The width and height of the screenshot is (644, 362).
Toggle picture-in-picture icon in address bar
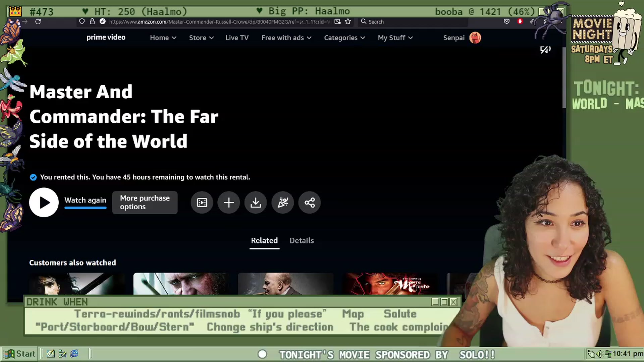coord(337,21)
